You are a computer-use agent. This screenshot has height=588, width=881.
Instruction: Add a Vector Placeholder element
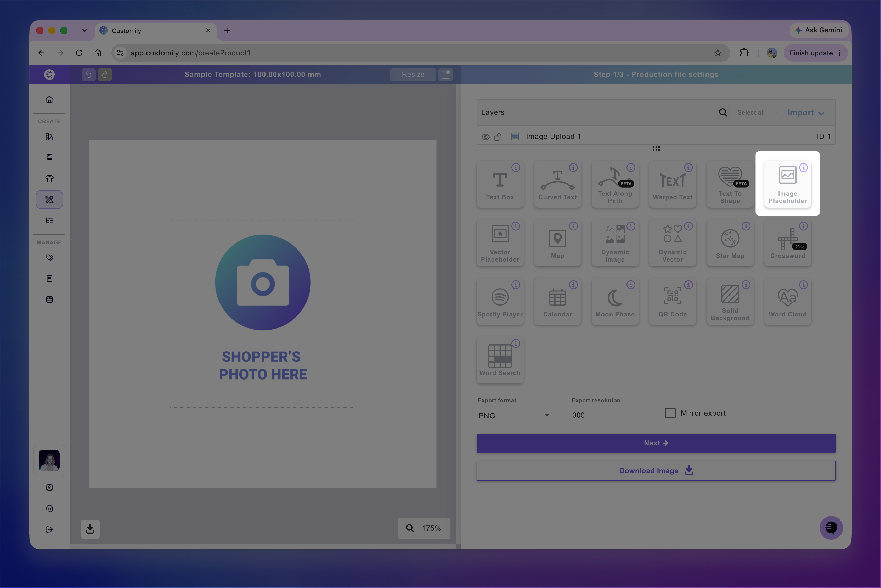500,243
